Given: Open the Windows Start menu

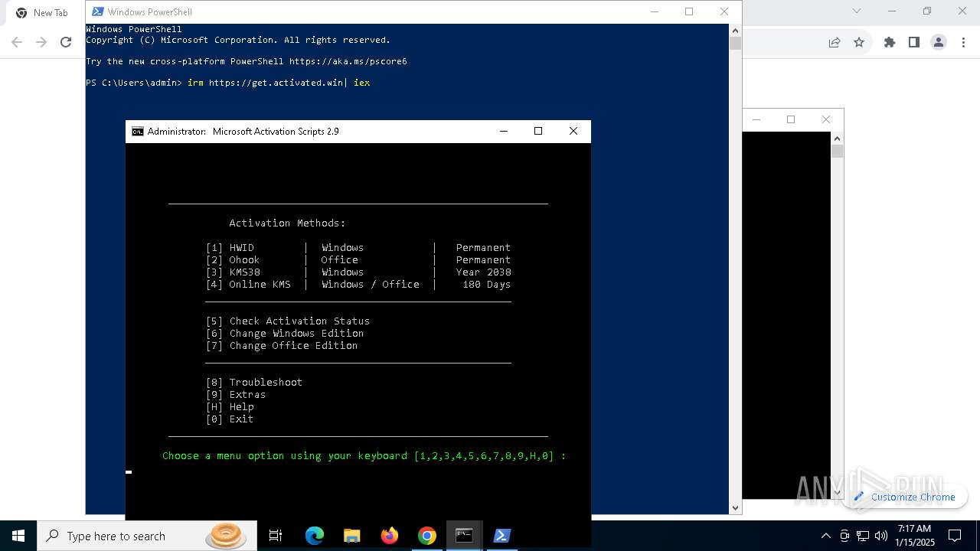Looking at the screenshot, I should [18, 536].
